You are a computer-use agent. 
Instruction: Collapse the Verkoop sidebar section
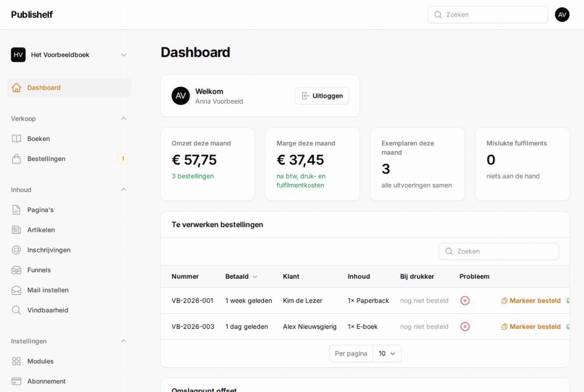[x=124, y=118]
